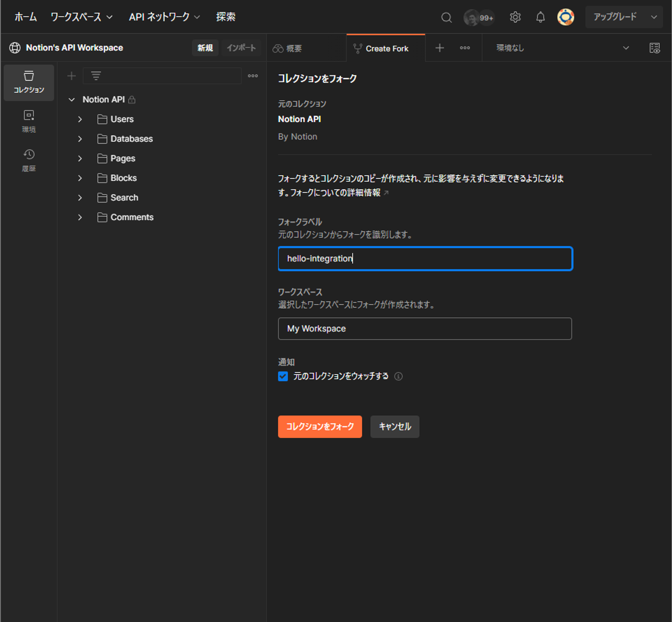
Task: Open the My Workspace selector
Action: coord(425,329)
